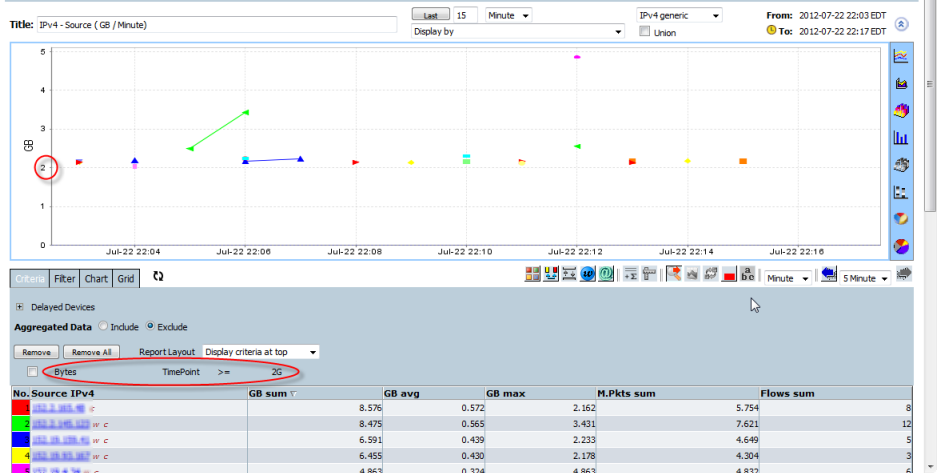Viewport: 937px width, 473px height.
Task: Open the Source IPv4 link in row 2
Action: [60, 424]
